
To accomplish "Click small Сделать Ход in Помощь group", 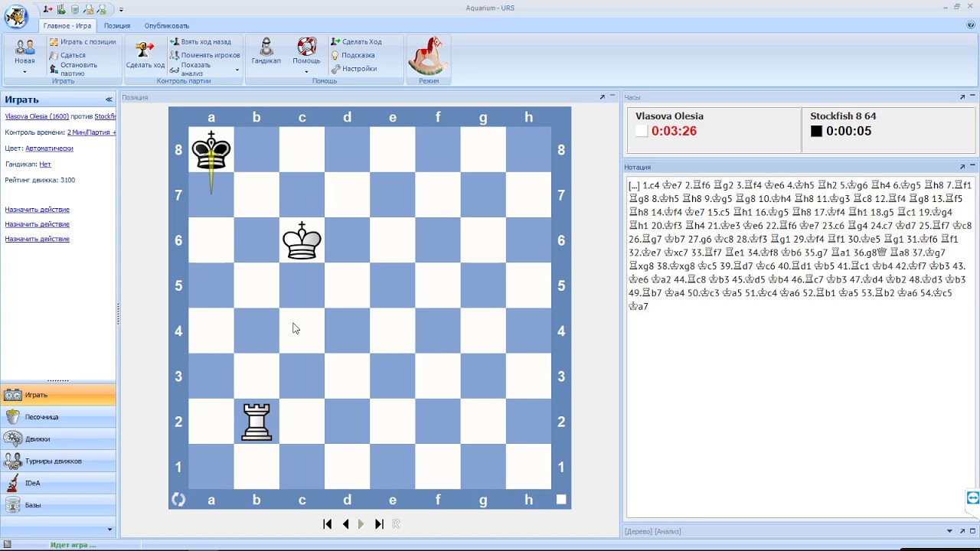I will (356, 42).
